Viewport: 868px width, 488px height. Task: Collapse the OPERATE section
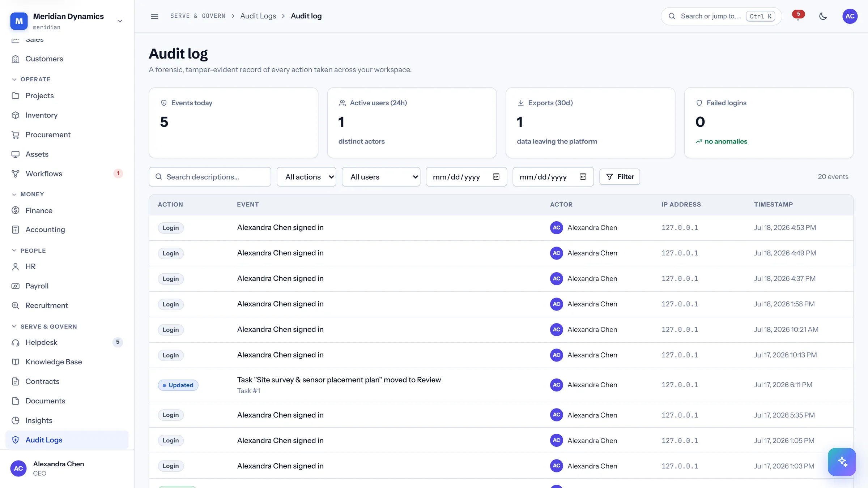pos(31,79)
